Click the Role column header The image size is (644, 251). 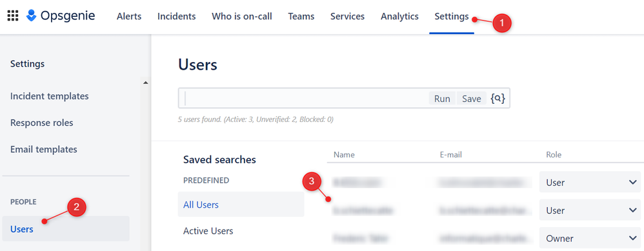[554, 155]
